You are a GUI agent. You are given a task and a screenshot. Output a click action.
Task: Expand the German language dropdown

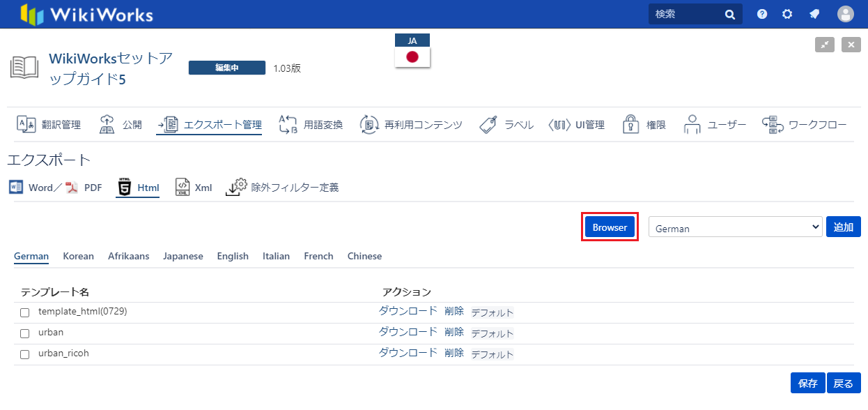click(x=735, y=227)
